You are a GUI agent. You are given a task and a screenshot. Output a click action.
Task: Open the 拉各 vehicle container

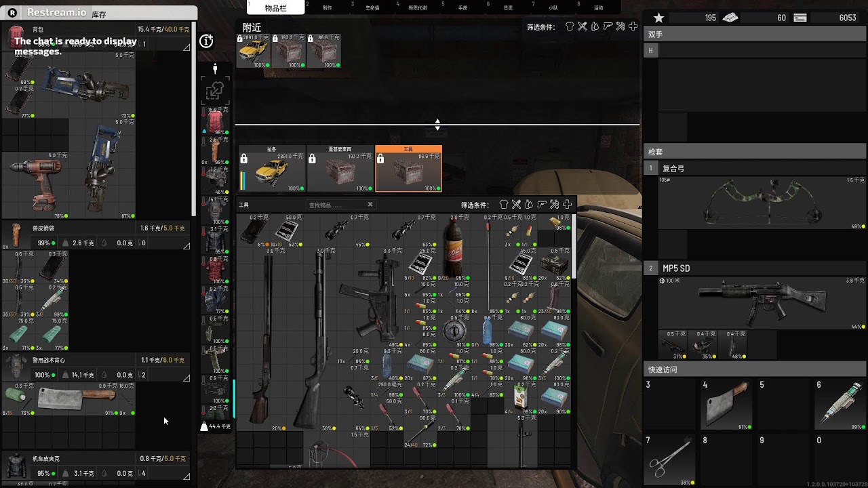tap(272, 169)
